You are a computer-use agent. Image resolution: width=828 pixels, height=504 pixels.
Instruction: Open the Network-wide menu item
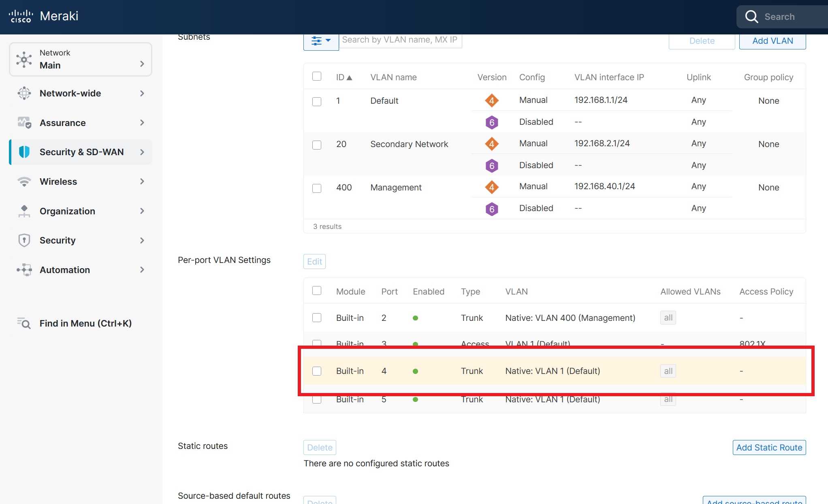click(81, 93)
